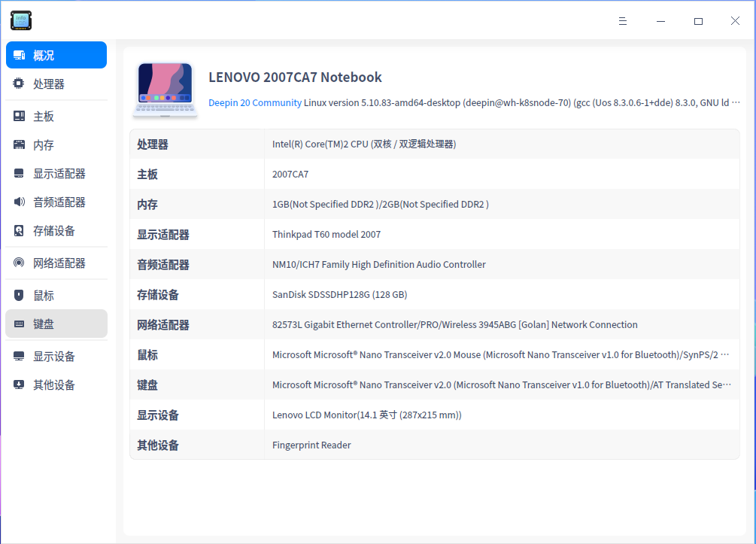756x544 pixels.
Task: Switch to the 显示设备 section
Action: pos(20,355)
